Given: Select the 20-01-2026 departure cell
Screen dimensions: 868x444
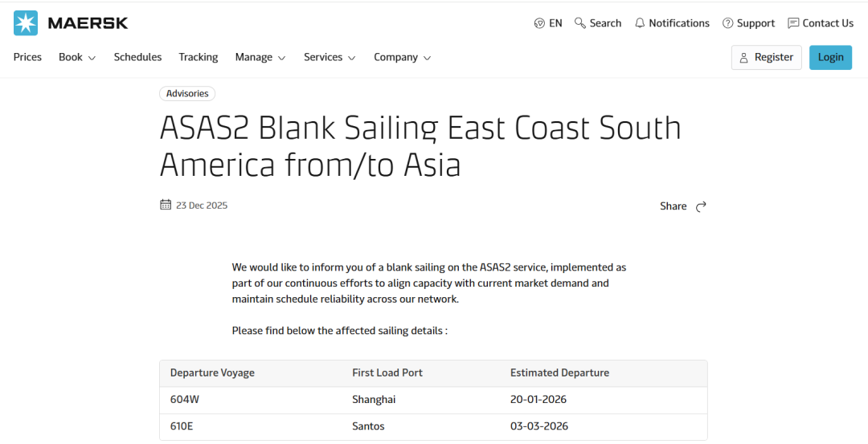Looking at the screenshot, I should pos(538,399).
